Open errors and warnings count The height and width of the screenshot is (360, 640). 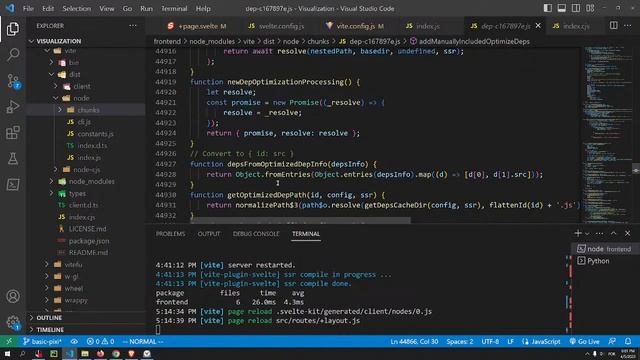pos(100,341)
